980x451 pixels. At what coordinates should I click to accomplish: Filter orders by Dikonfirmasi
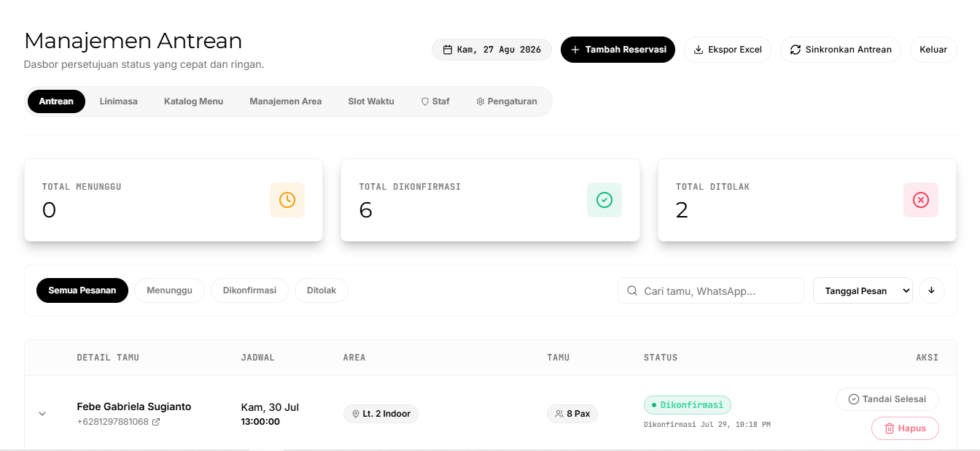249,290
